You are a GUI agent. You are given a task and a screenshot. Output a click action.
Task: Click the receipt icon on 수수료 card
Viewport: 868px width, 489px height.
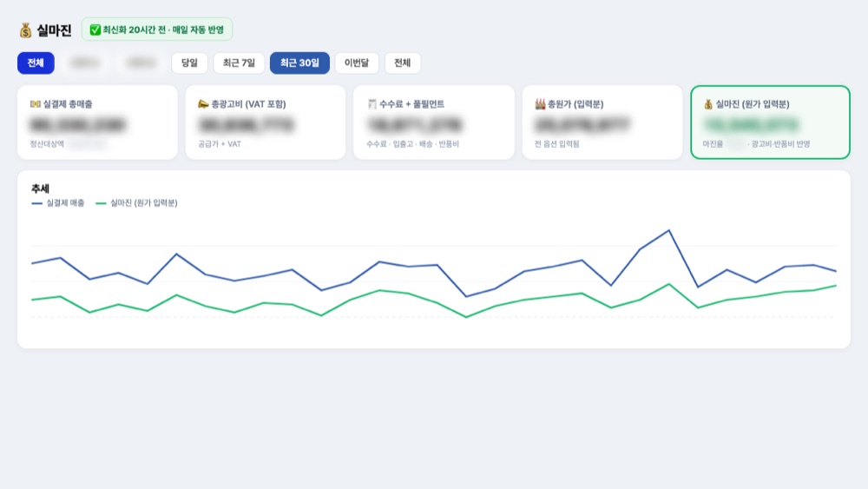[372, 103]
